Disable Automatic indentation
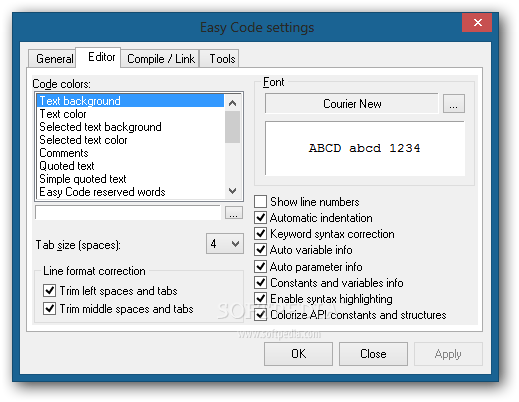519x402 pixels. 314,218
